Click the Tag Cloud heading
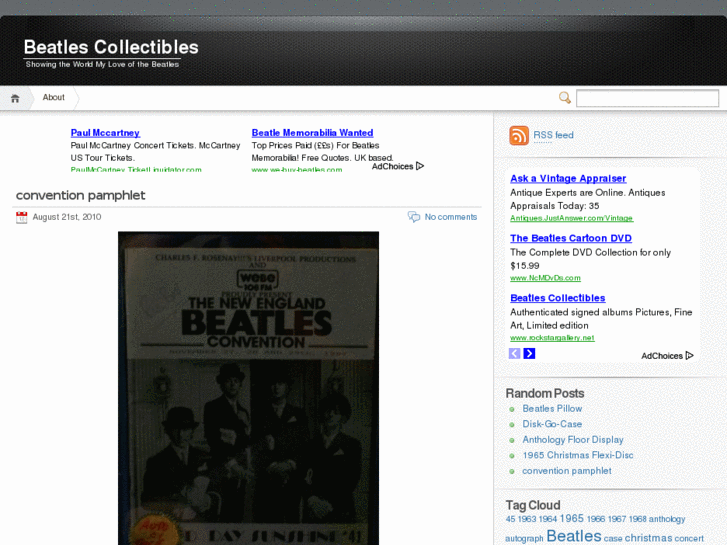The width and height of the screenshot is (727, 545). [533, 505]
